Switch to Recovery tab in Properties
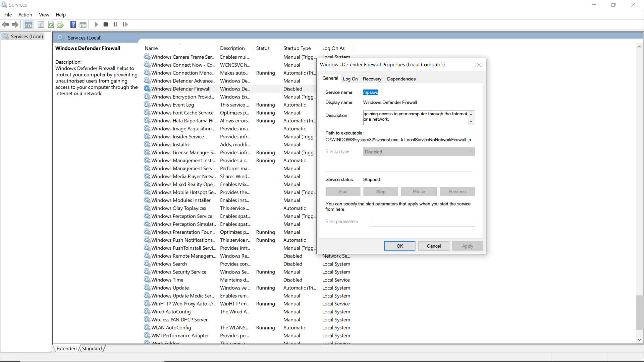The image size is (644, 362). coord(372,79)
